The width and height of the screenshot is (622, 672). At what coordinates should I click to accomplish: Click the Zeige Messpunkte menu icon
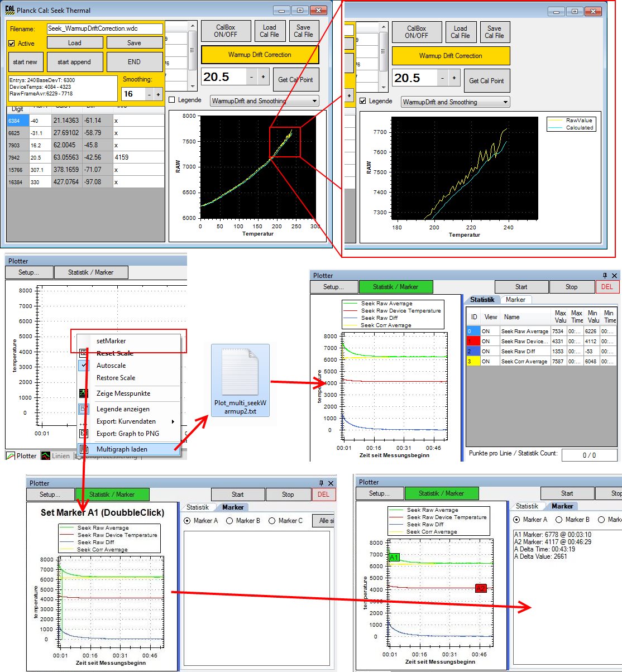click(84, 393)
